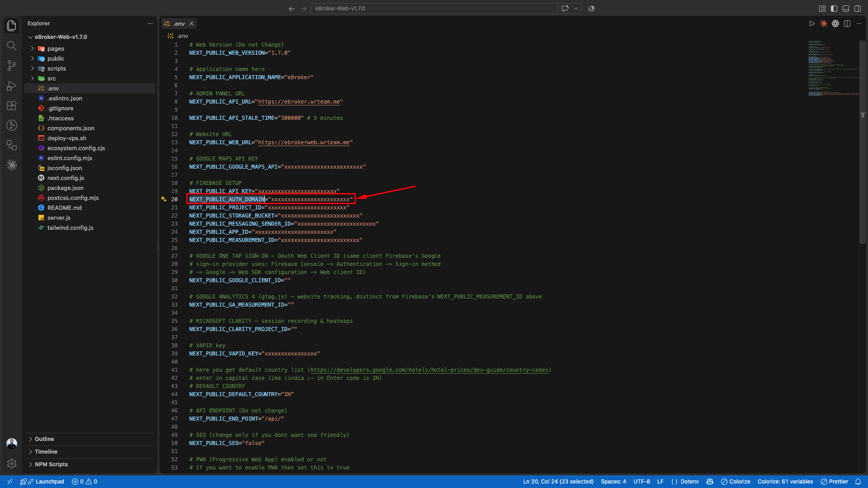Viewport: 868px width, 488px height.
Task: Click the notifications bell in status bar
Action: 858,482
